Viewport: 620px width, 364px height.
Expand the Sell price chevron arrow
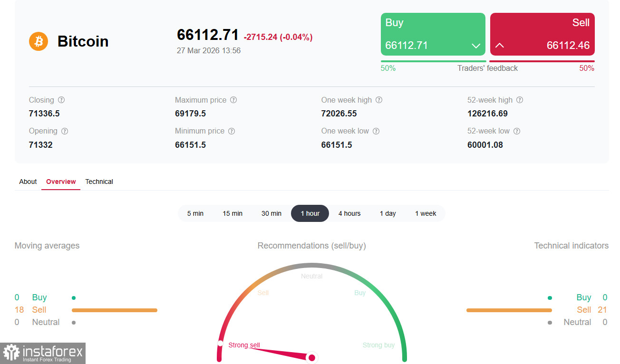[500, 46]
